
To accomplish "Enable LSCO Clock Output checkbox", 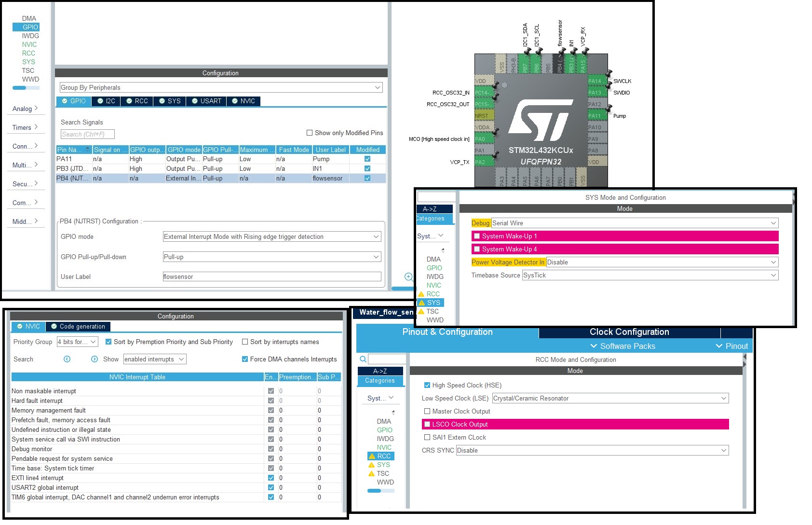I will pos(427,424).
